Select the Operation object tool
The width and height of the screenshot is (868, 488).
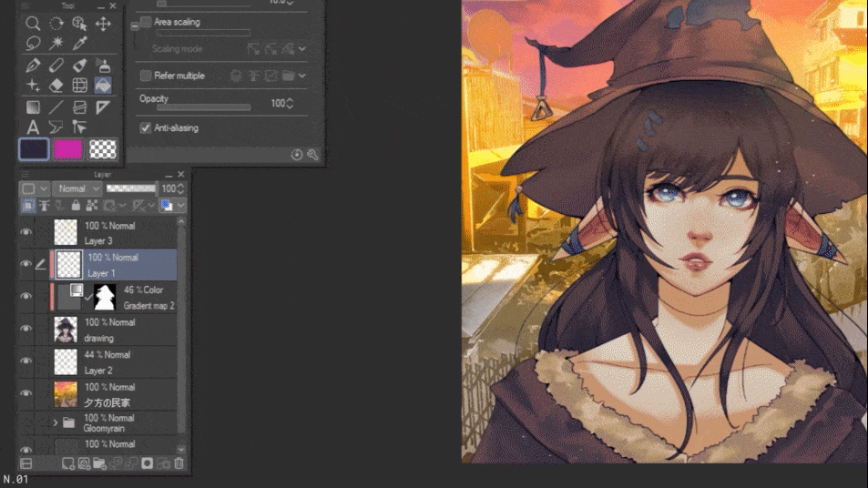click(79, 24)
